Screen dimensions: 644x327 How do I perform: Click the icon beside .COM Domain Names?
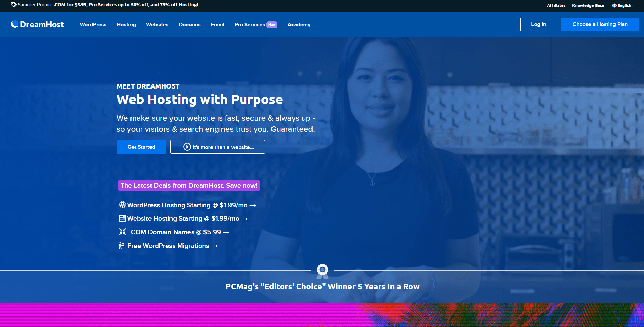122,232
